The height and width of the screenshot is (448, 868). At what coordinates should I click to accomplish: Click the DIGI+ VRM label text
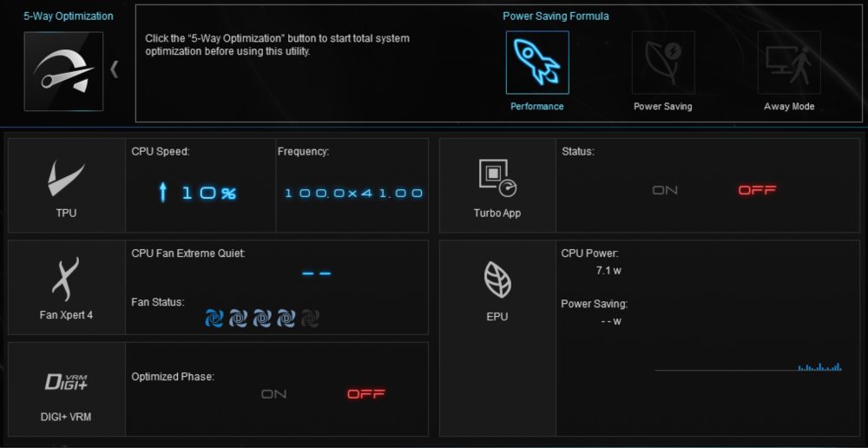click(x=66, y=417)
